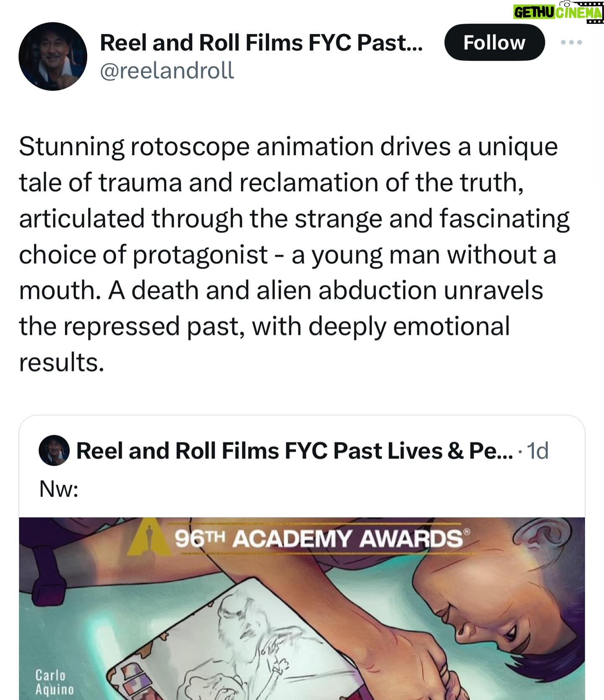The height and width of the screenshot is (700, 604).
Task: Click the "Nw:" quoted tweet text
Action: tap(59, 489)
